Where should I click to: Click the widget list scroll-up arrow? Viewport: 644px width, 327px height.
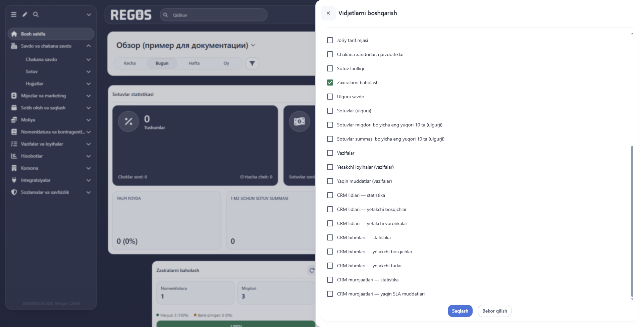point(632,34)
